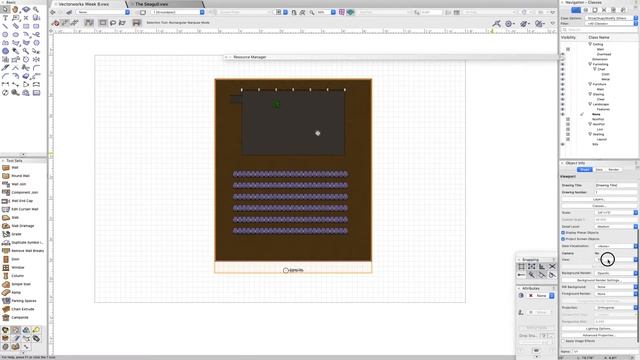
Task: Select the Selection arrow tool in Basic palette
Action: pos(5,9)
